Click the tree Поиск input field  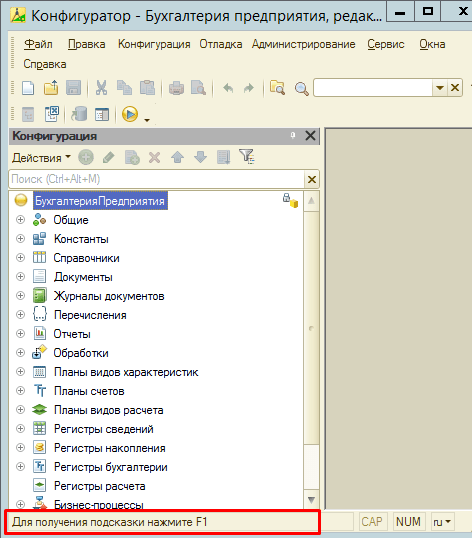coord(157,179)
